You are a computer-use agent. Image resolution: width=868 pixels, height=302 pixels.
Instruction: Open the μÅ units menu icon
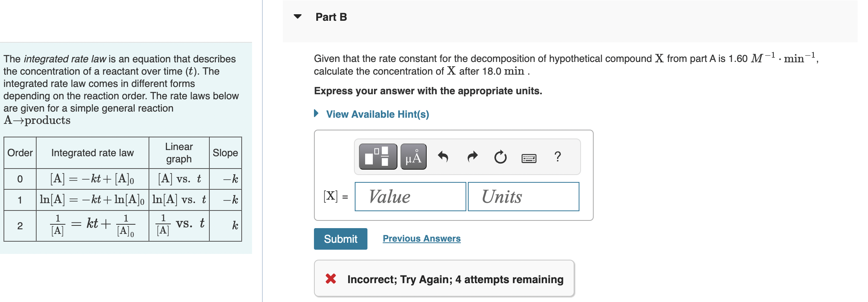pyautogui.click(x=413, y=157)
